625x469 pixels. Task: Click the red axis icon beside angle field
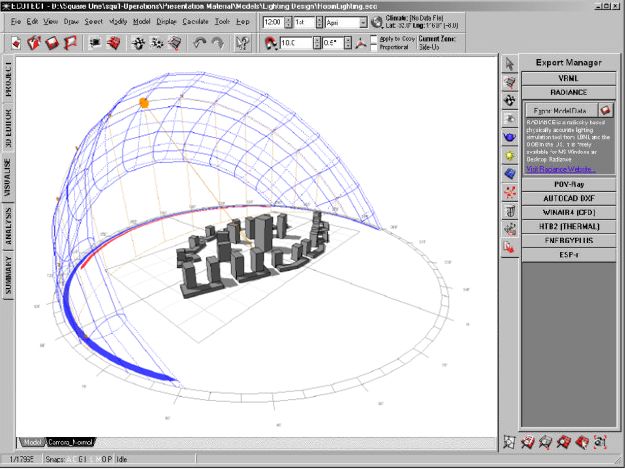point(361,43)
